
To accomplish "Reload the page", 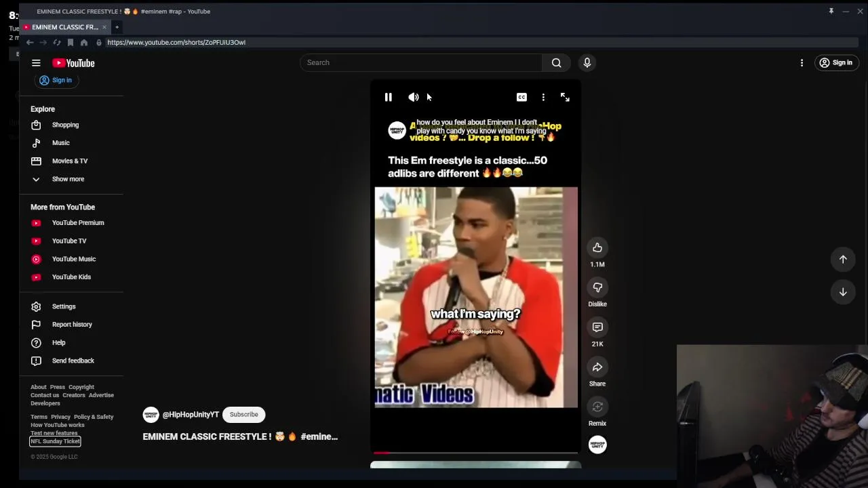I will 57,42.
